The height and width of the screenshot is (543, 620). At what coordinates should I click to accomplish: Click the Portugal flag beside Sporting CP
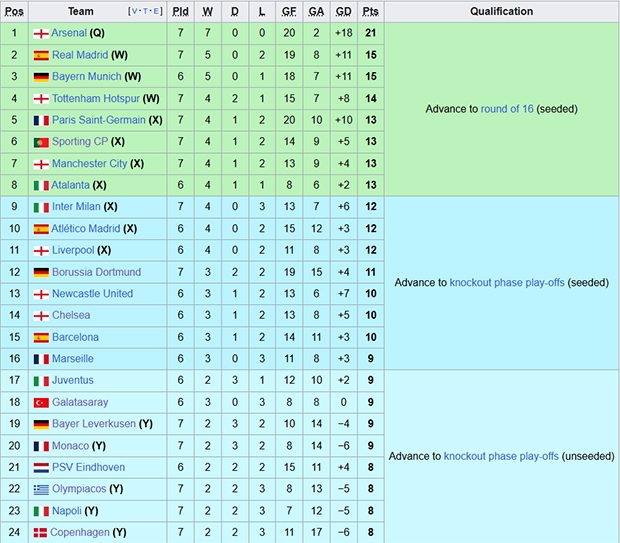pyautogui.click(x=41, y=142)
